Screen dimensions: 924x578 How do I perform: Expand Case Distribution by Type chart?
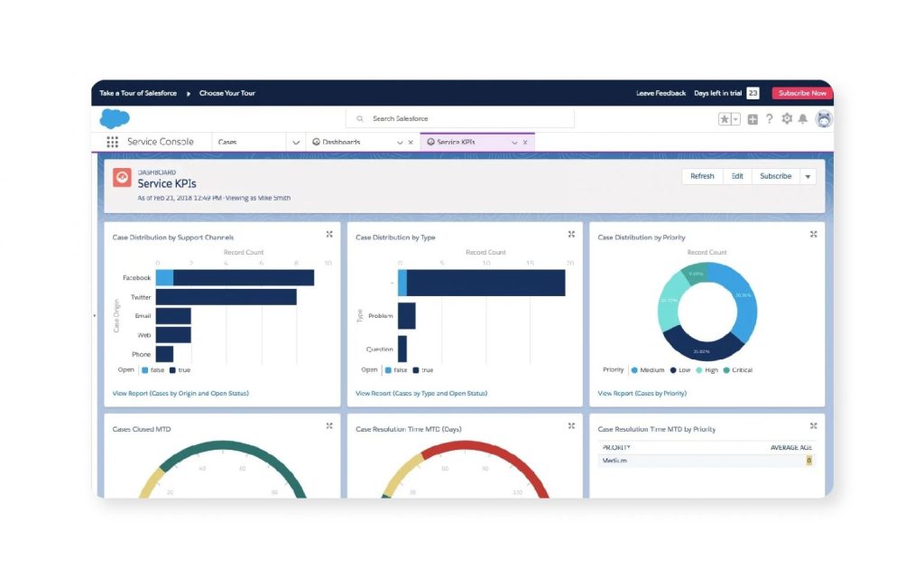tap(571, 234)
